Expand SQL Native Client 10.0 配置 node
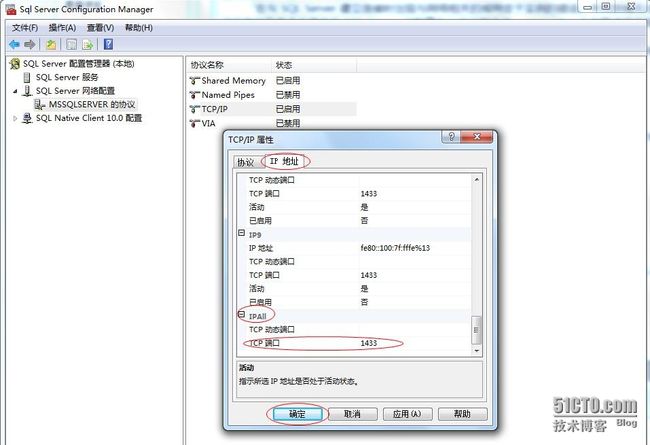Viewport: 650px width, 445px height. pos(15,118)
